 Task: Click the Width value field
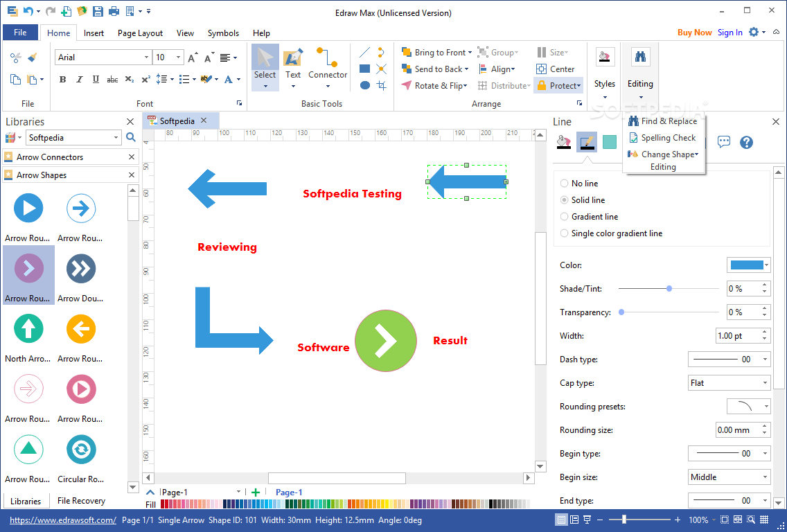point(738,336)
